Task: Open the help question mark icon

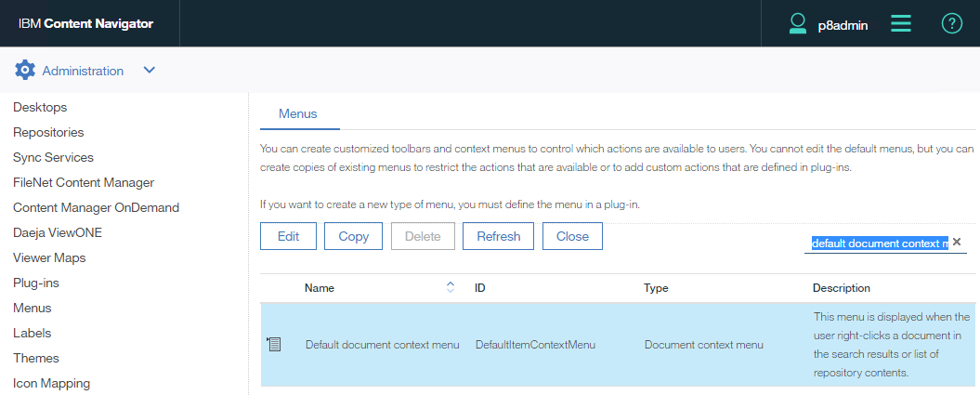Action: [951, 24]
